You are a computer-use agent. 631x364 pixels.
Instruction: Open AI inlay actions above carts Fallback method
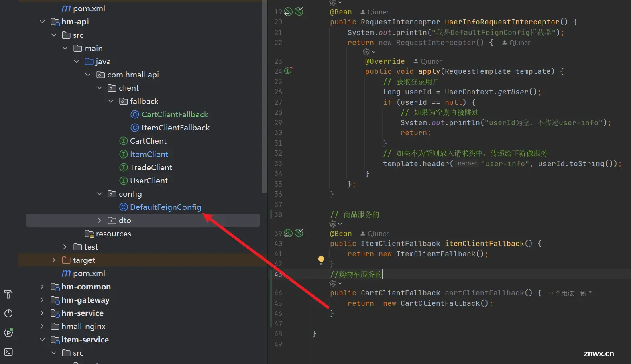335,283
